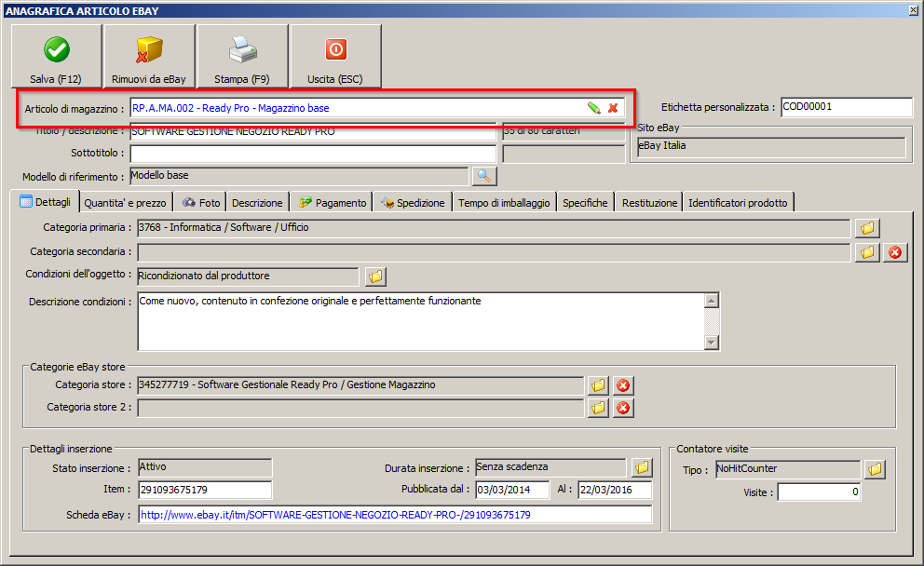
Task: Click the Visite counter field
Action: point(819,492)
